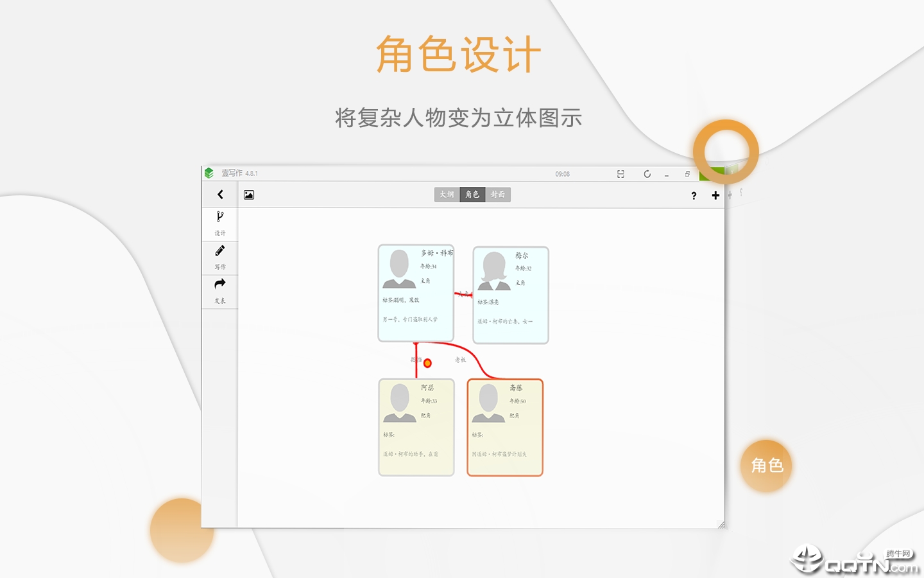Toggle fullscreen with the bracket-frame icon
The image size is (924, 578).
(x=620, y=174)
